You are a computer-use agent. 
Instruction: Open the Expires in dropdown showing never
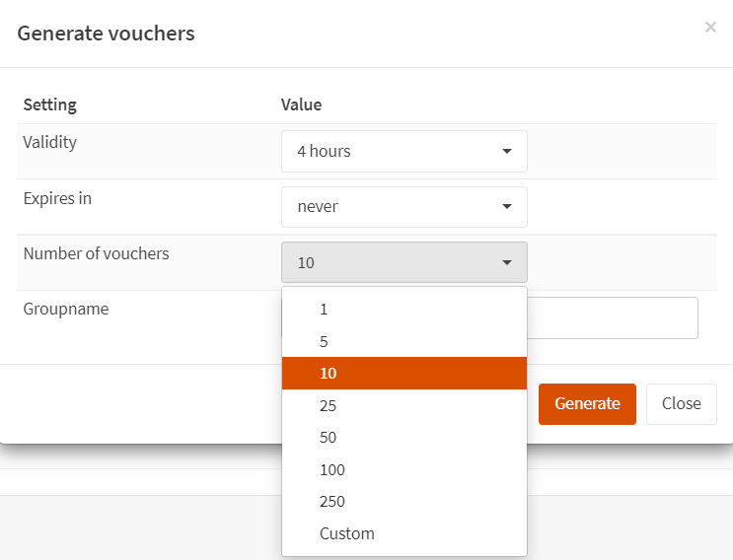tap(403, 207)
